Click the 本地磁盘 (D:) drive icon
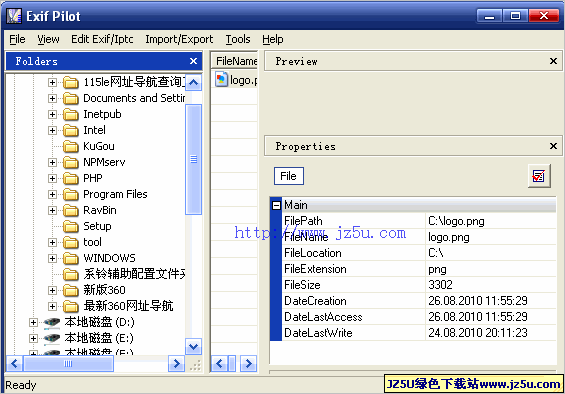 52,323
